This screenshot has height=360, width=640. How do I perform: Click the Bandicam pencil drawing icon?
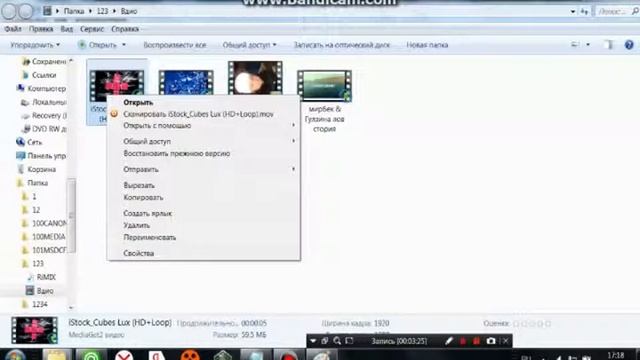point(449,341)
